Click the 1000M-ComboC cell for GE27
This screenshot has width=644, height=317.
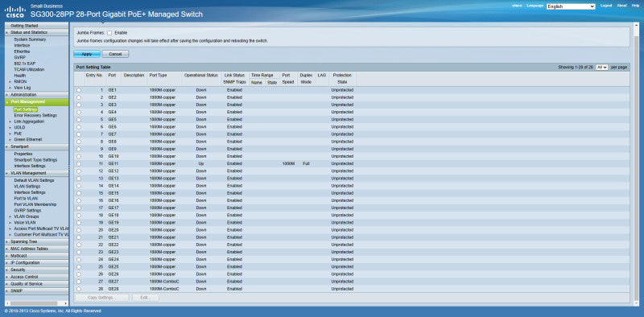tap(165, 282)
